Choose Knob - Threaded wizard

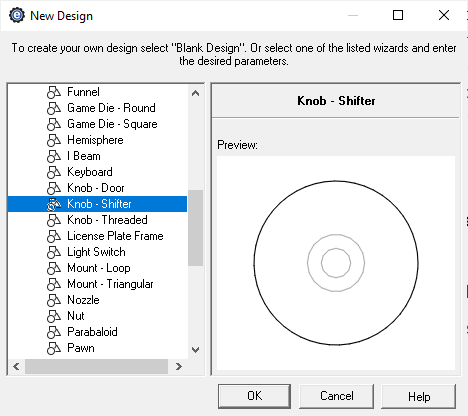pyautogui.click(x=107, y=220)
